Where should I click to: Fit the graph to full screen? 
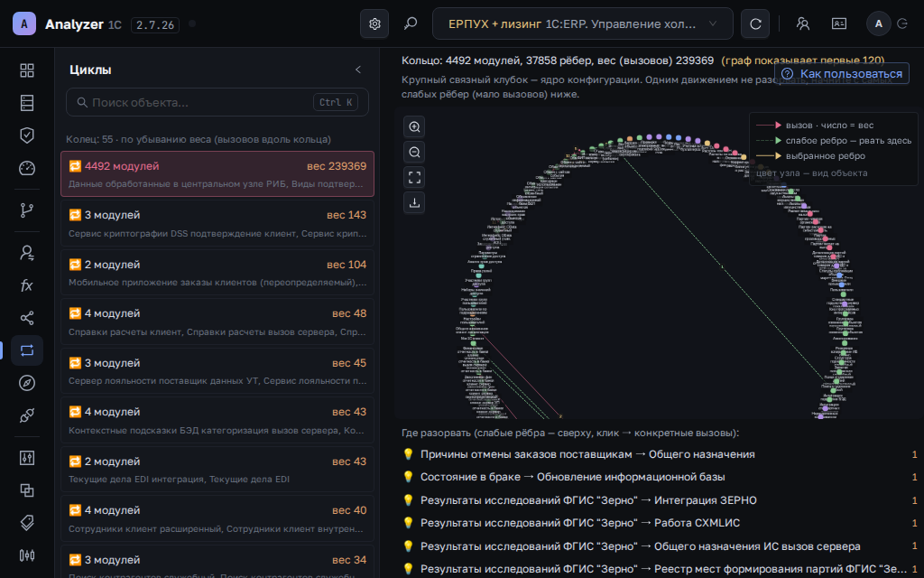[x=414, y=178]
